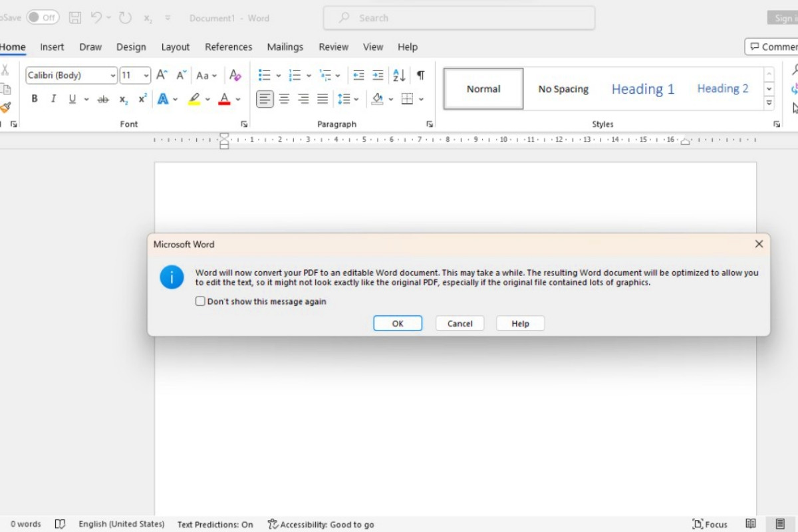The height and width of the screenshot is (532, 798).
Task: Click the Borders icon
Action: click(408, 99)
